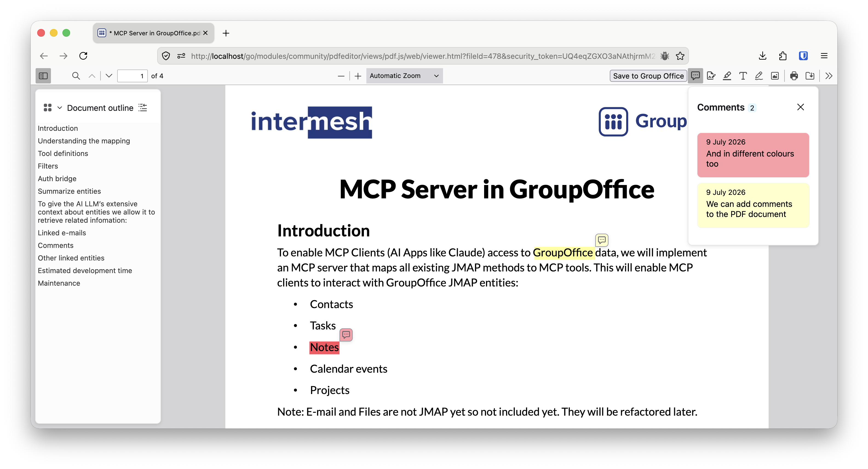The image size is (868, 469).
Task: Jump to Introduction in outline
Action: click(x=58, y=128)
